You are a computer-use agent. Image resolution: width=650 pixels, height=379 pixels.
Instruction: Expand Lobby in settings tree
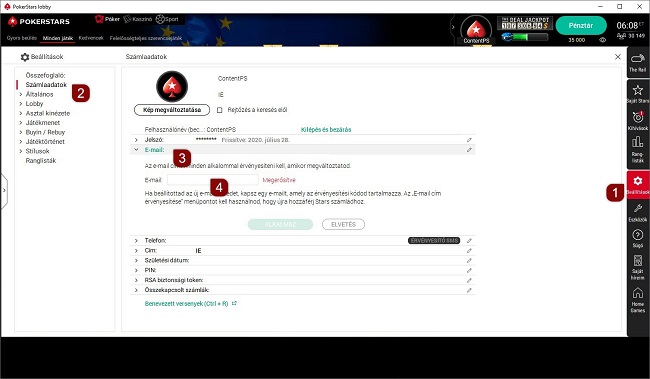click(x=21, y=104)
